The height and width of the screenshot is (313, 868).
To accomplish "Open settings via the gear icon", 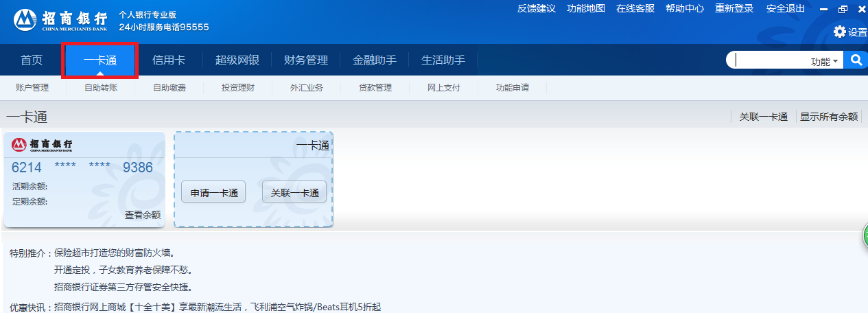I will (840, 32).
